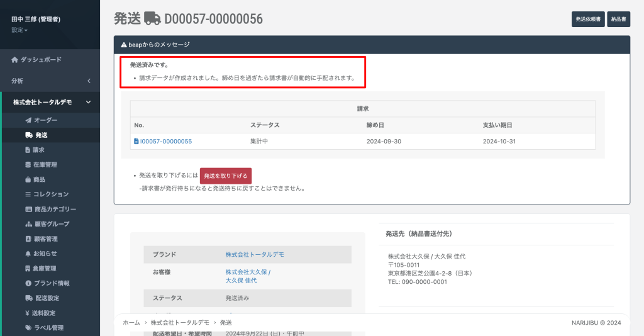Open 顧客グループ in the sidebar
644x336 pixels.
pos(51,224)
